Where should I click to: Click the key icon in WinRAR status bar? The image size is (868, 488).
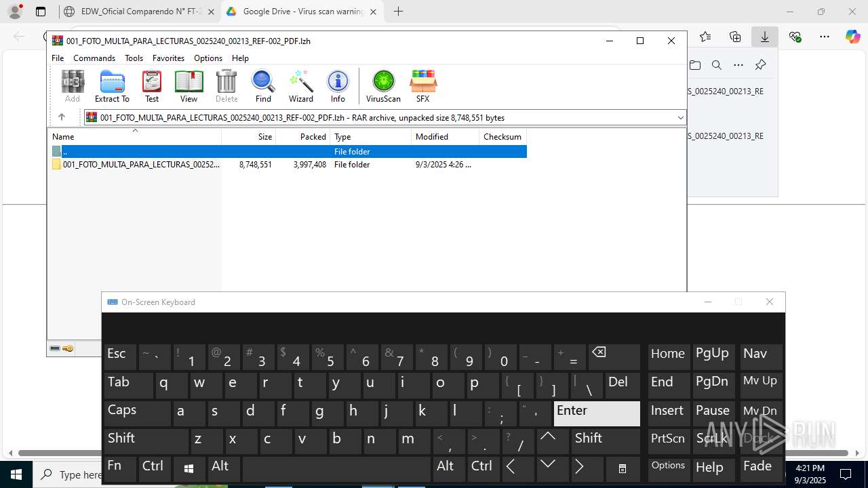pos(68,348)
